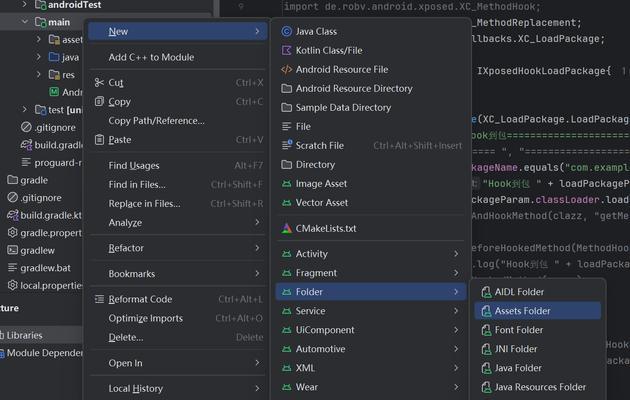Open the Bookmarks menu entry

pyautogui.click(x=178, y=274)
